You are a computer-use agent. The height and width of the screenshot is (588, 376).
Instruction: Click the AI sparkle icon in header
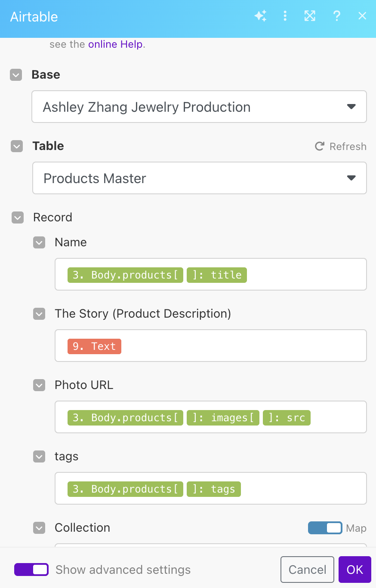260,16
